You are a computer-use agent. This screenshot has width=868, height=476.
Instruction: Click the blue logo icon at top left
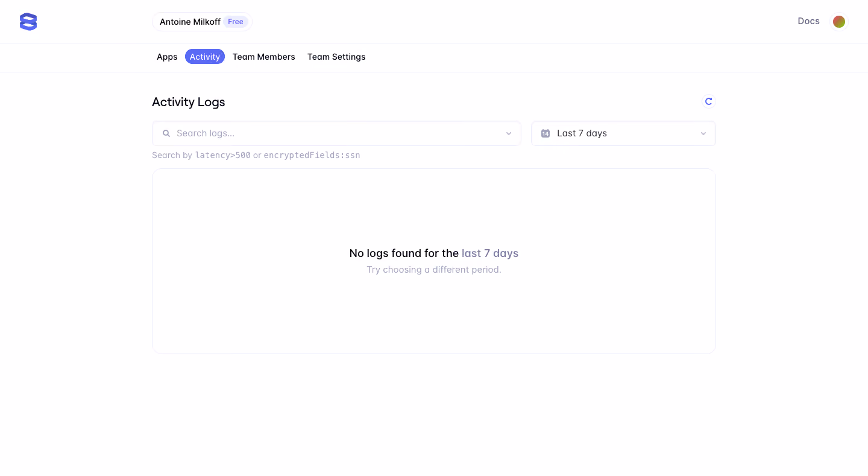pyautogui.click(x=28, y=22)
